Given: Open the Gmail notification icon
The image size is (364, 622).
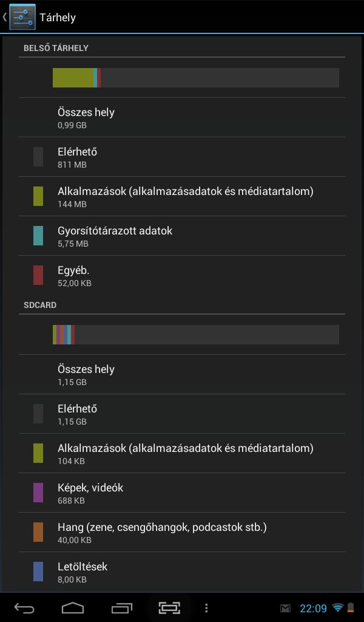Looking at the screenshot, I should (x=285, y=608).
